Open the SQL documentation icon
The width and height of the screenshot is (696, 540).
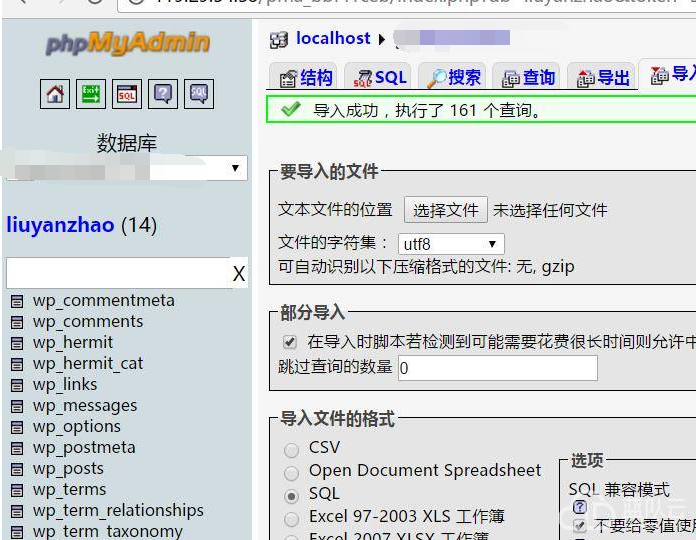tap(199, 94)
